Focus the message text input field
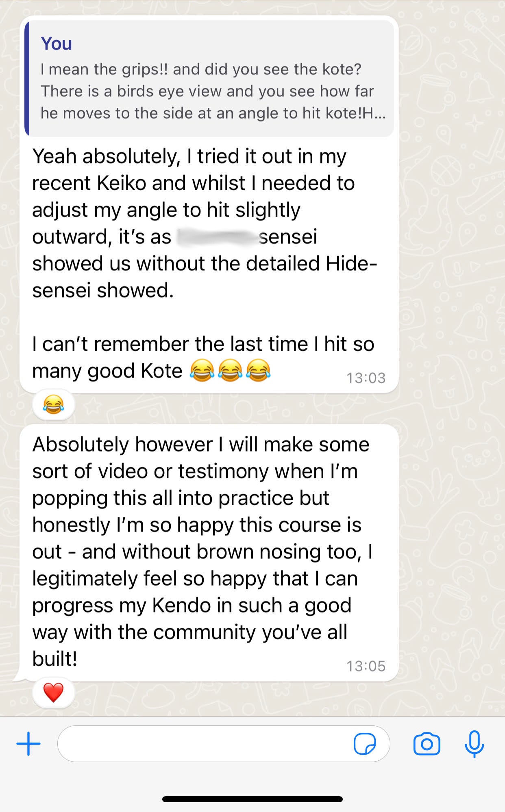This screenshot has height=812, width=505. pyautogui.click(x=224, y=744)
